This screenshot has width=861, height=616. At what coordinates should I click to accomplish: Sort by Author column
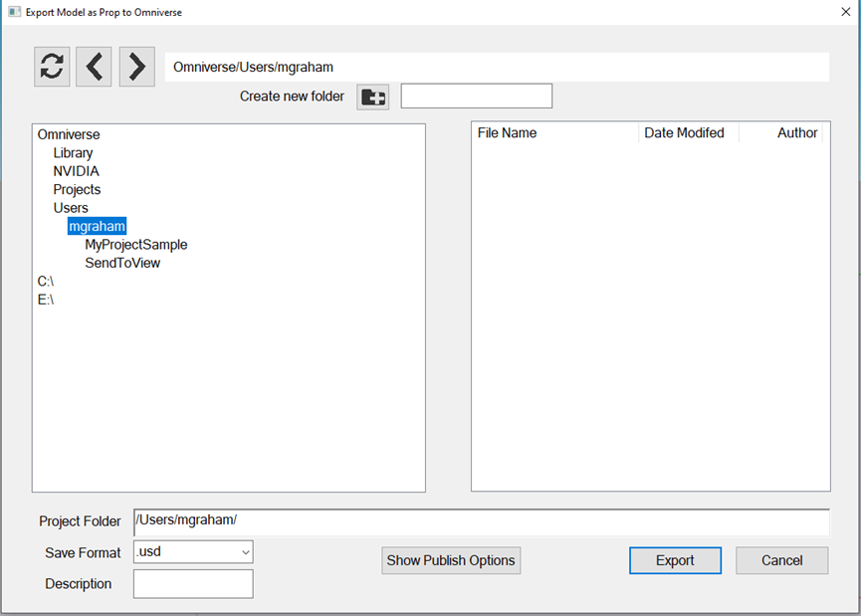[780, 133]
